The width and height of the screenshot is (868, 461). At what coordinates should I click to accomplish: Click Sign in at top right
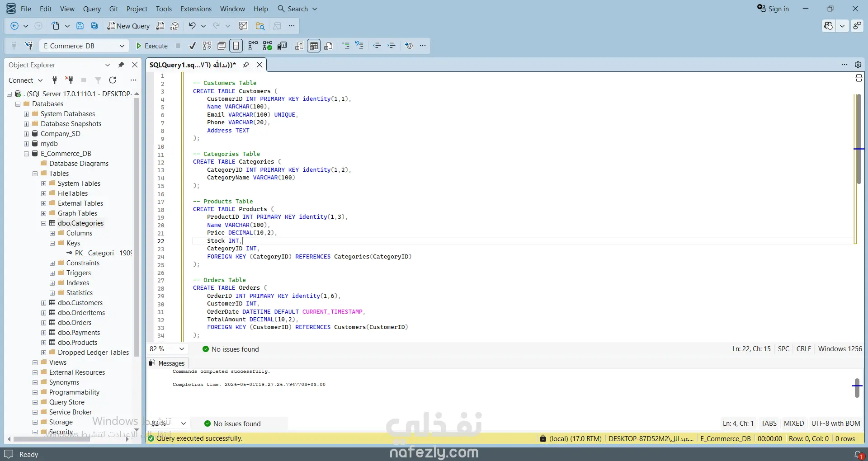773,9
